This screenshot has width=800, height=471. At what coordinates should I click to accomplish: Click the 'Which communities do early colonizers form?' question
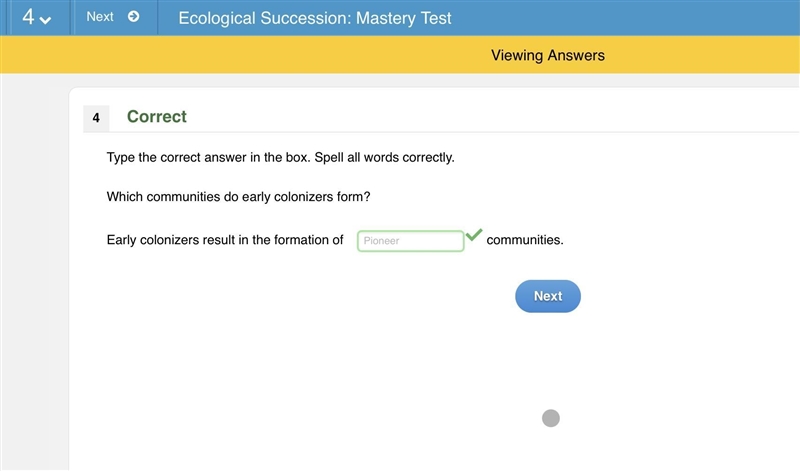[238, 196]
